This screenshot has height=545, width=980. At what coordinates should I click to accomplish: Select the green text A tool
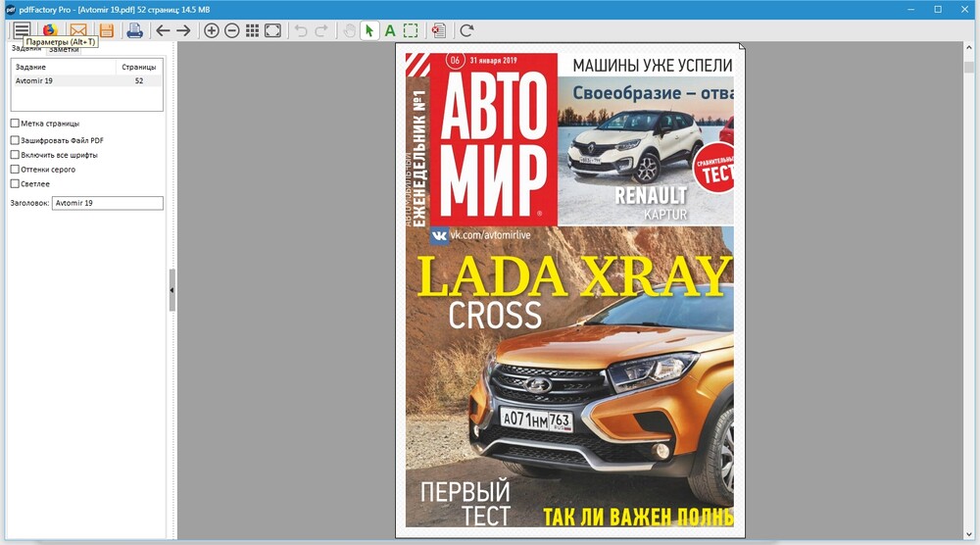point(390,30)
